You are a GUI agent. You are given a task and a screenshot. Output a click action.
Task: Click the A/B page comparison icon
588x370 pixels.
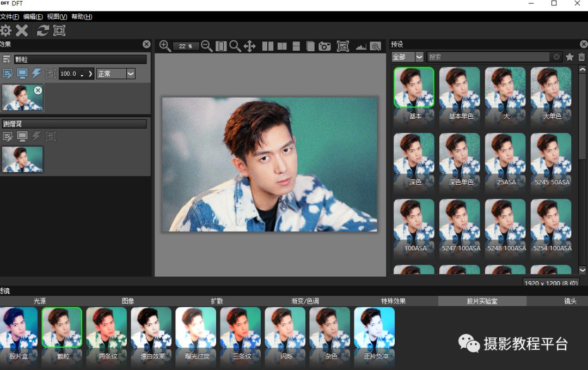[310, 46]
